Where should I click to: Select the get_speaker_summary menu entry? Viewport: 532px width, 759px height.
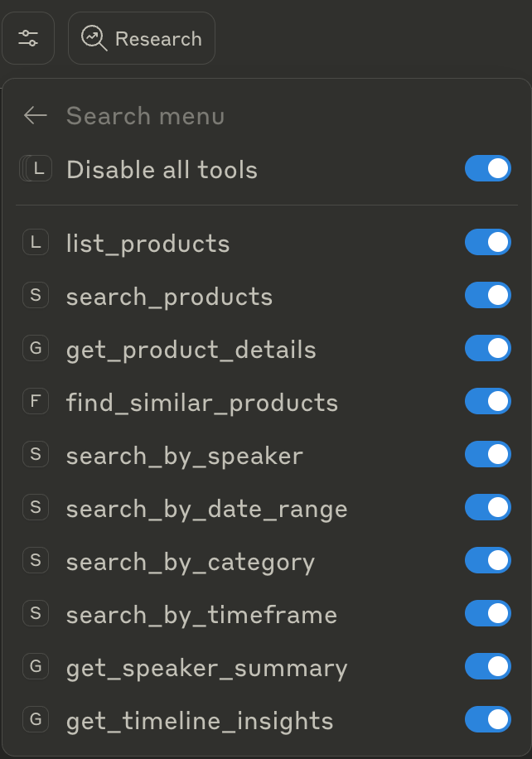pyautogui.click(x=207, y=666)
